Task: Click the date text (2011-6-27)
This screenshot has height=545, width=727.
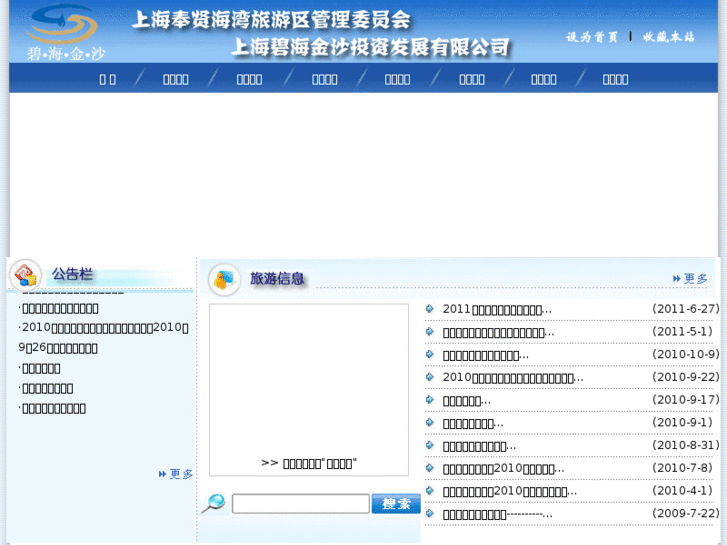Action: [x=686, y=309]
